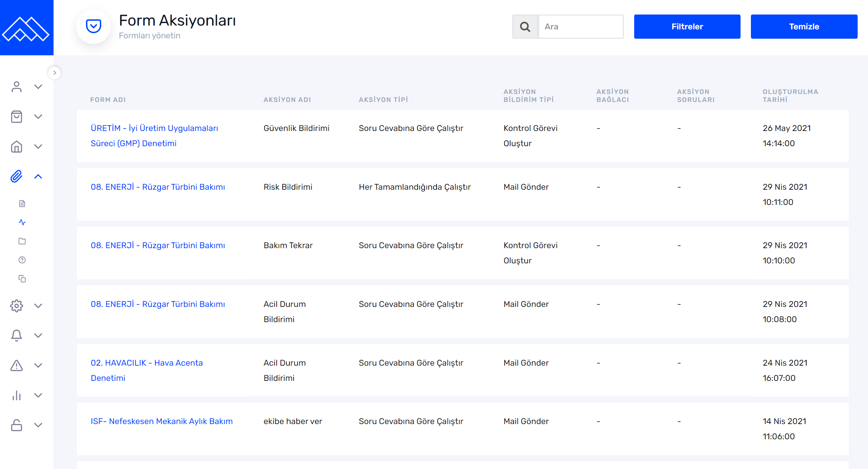Collapse the paperclip menu chevron
The image size is (868, 469).
pyautogui.click(x=38, y=177)
